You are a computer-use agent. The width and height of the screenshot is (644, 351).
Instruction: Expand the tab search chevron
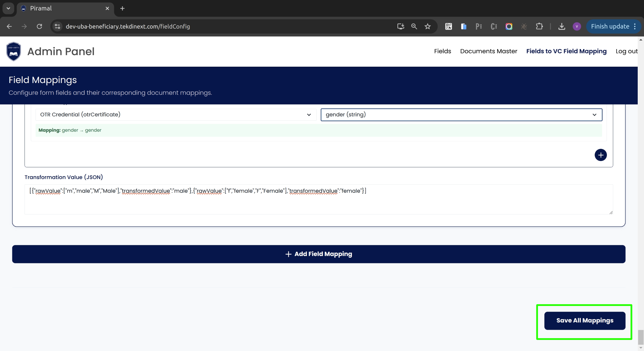pos(8,8)
